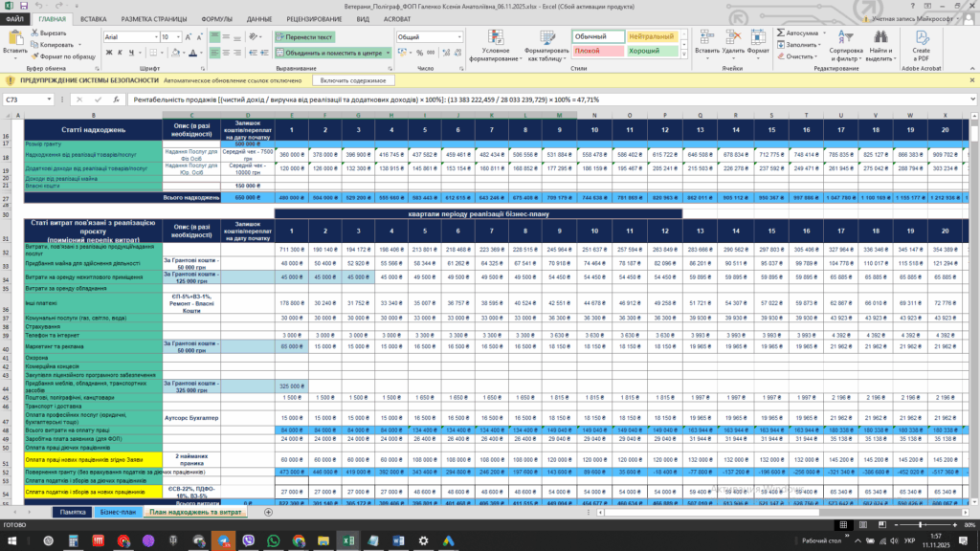Click the AutoSum (Автосумма) sigma icon
The image size is (980, 551).
click(x=780, y=33)
